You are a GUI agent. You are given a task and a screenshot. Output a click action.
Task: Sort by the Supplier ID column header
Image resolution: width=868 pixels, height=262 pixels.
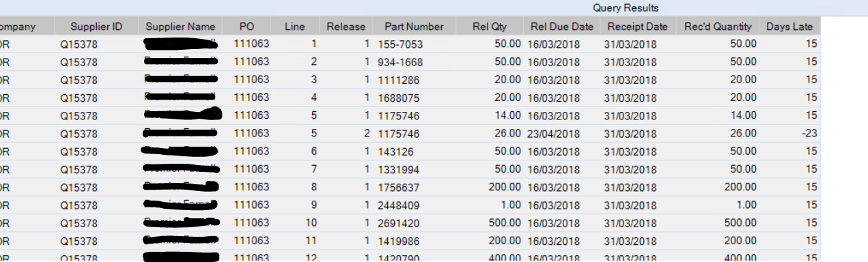(96, 27)
